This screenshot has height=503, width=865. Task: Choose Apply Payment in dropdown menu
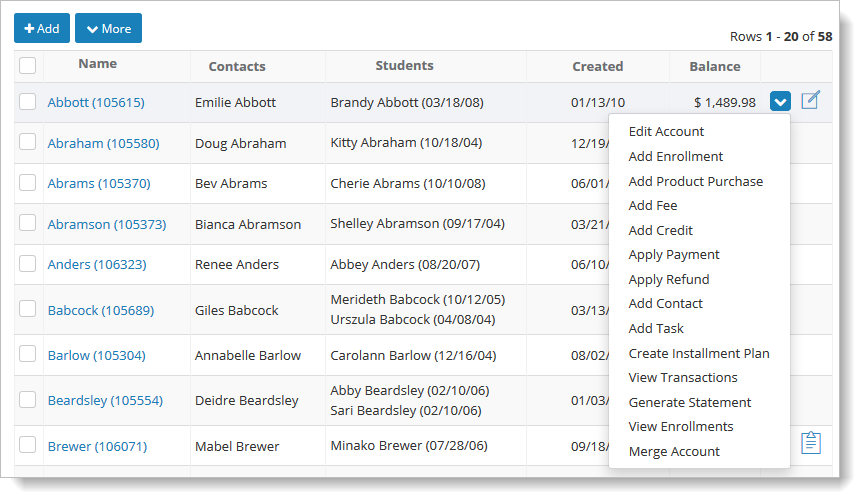coord(674,255)
